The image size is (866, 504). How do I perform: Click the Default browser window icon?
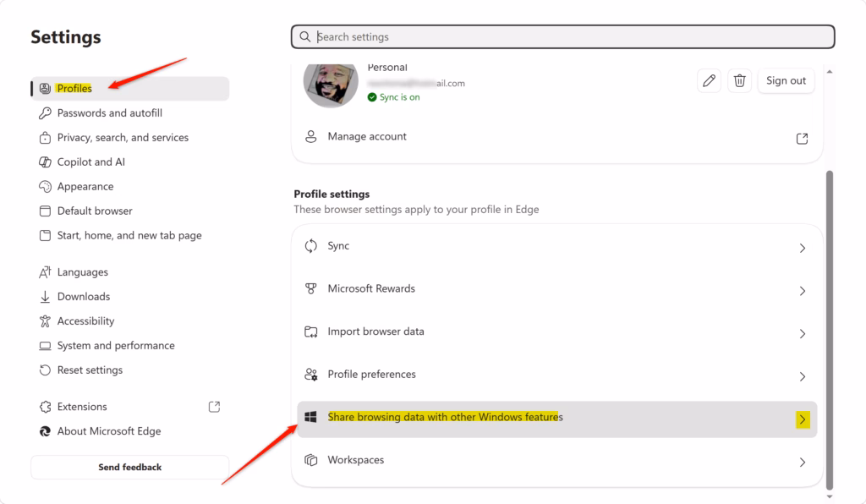45,211
